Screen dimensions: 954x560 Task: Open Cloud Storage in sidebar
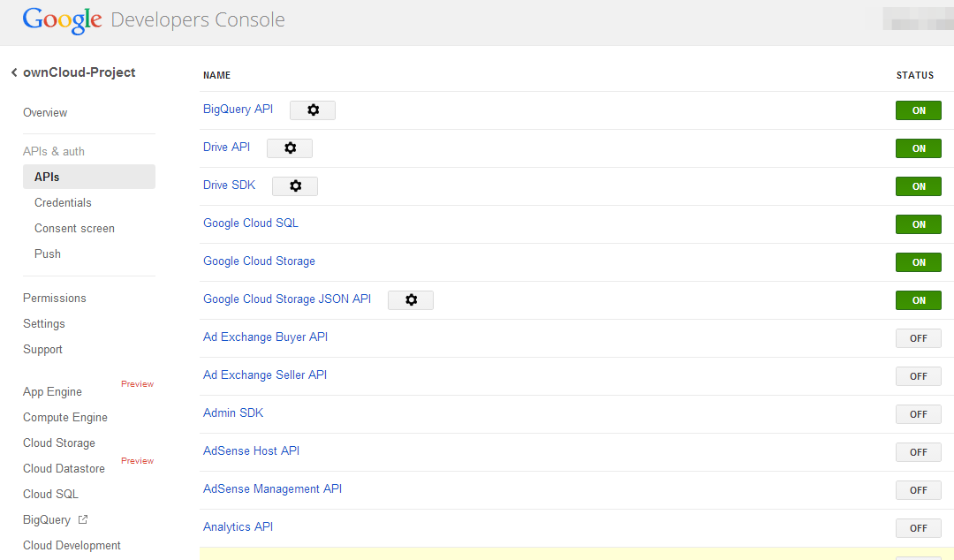point(59,443)
